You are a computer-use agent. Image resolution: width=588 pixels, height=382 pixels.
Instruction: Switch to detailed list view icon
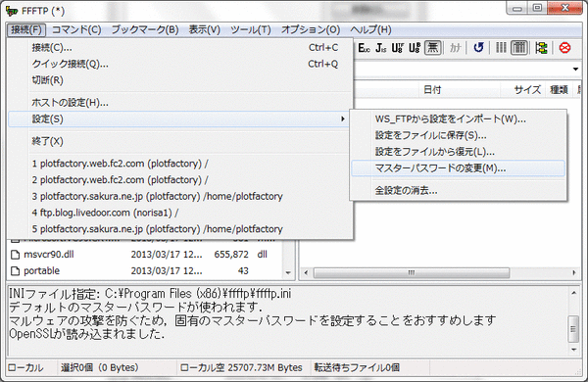[519, 48]
